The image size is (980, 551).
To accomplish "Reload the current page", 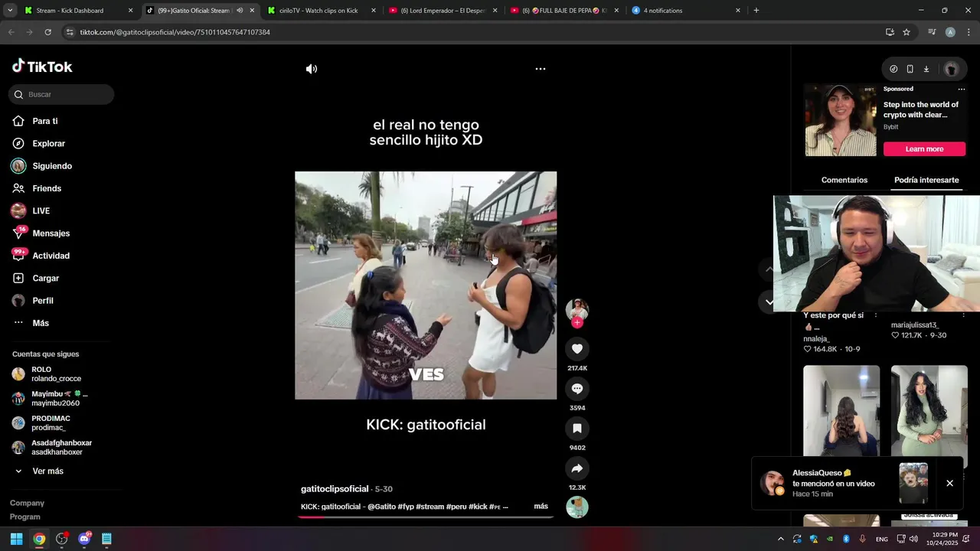I will [47, 32].
